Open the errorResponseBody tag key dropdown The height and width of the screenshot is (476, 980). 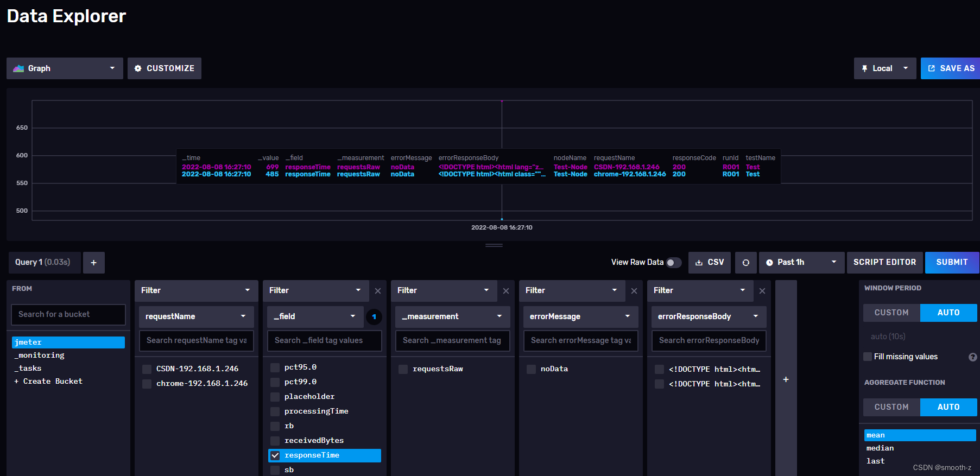tap(709, 316)
